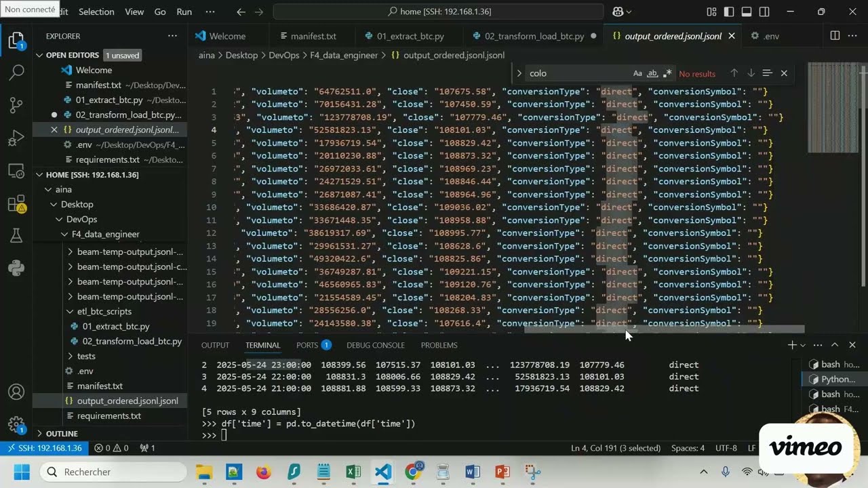This screenshot has height=488, width=868.
Task: Split the editor to the right
Action: tap(835, 36)
